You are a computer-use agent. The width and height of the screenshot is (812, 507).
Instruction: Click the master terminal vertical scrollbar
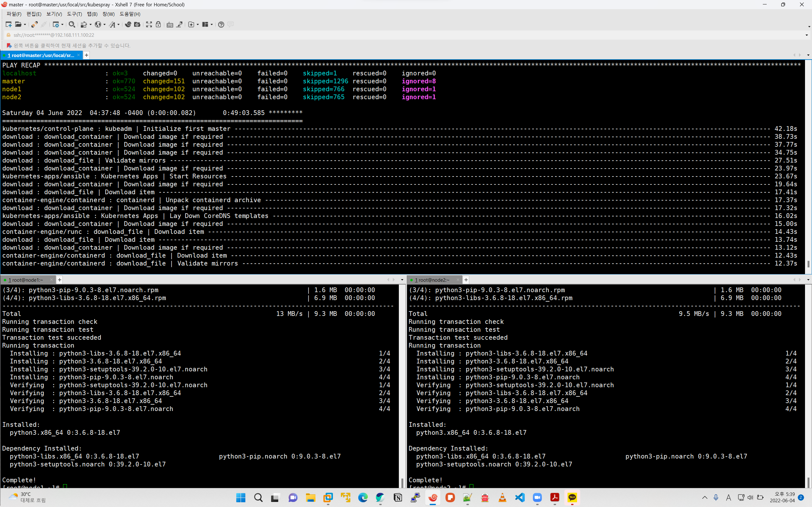[x=808, y=168]
